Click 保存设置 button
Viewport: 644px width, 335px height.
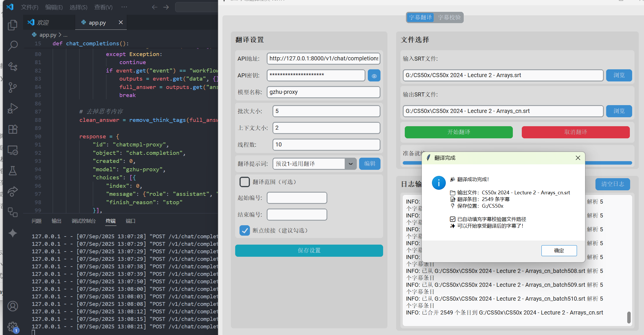coord(309,251)
